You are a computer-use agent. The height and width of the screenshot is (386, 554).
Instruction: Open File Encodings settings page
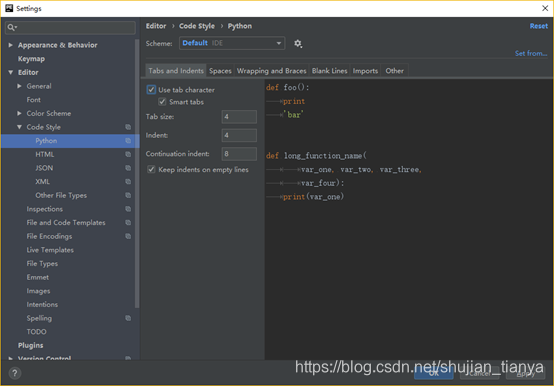click(49, 236)
